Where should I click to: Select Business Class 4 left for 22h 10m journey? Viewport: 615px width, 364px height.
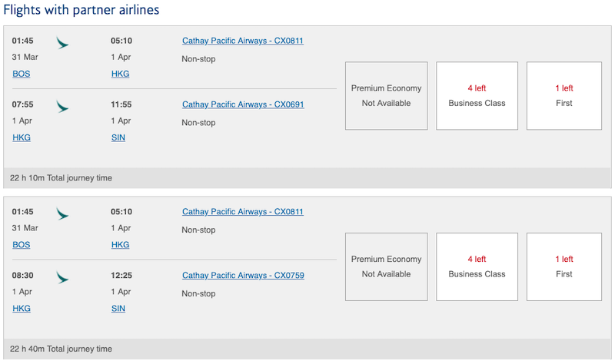click(x=477, y=95)
